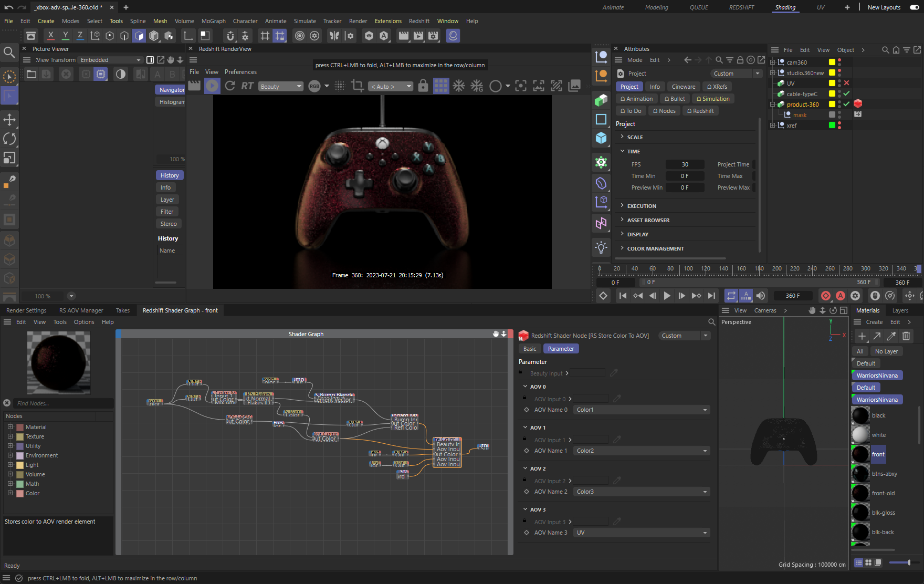Toggle the cable-typeC green check mark
The width and height of the screenshot is (924, 584).
click(846, 93)
